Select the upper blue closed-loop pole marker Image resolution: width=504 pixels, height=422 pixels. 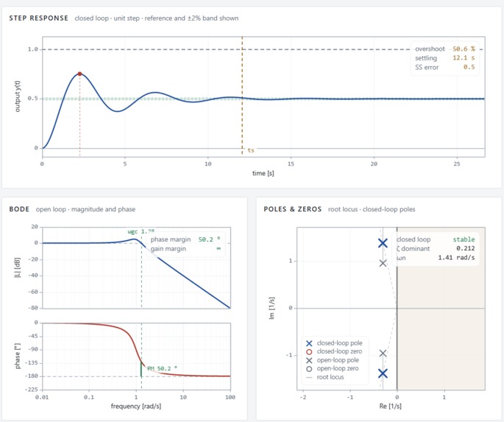tap(383, 243)
